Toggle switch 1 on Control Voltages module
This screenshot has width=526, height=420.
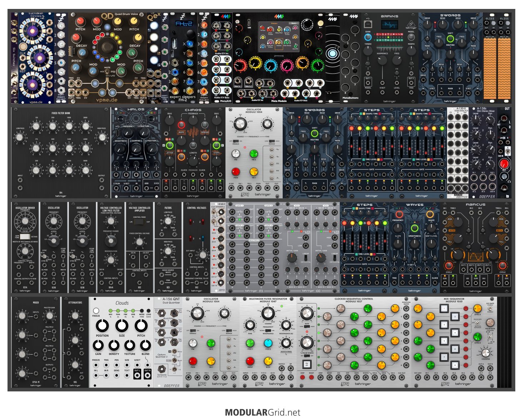pos(190,222)
